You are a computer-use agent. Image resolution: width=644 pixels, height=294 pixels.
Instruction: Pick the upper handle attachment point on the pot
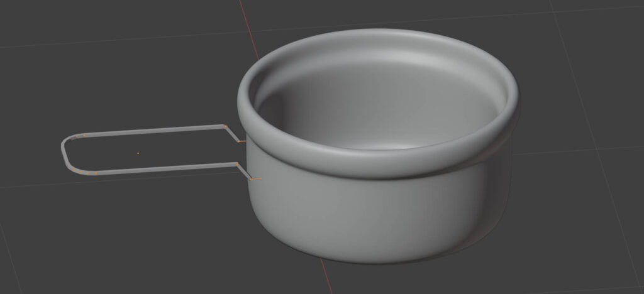pos(241,142)
